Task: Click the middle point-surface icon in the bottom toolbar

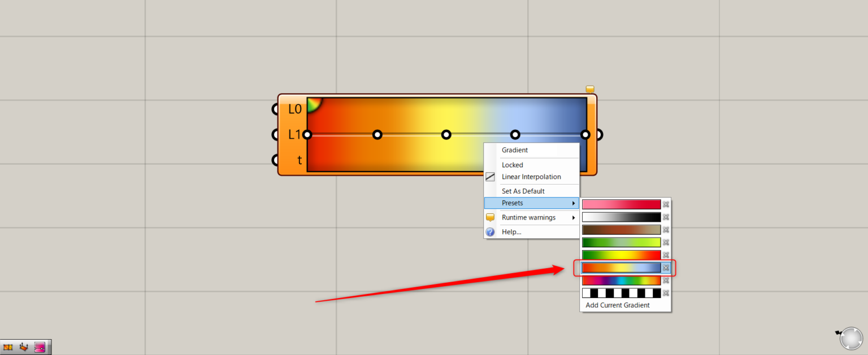Action: coord(24,347)
